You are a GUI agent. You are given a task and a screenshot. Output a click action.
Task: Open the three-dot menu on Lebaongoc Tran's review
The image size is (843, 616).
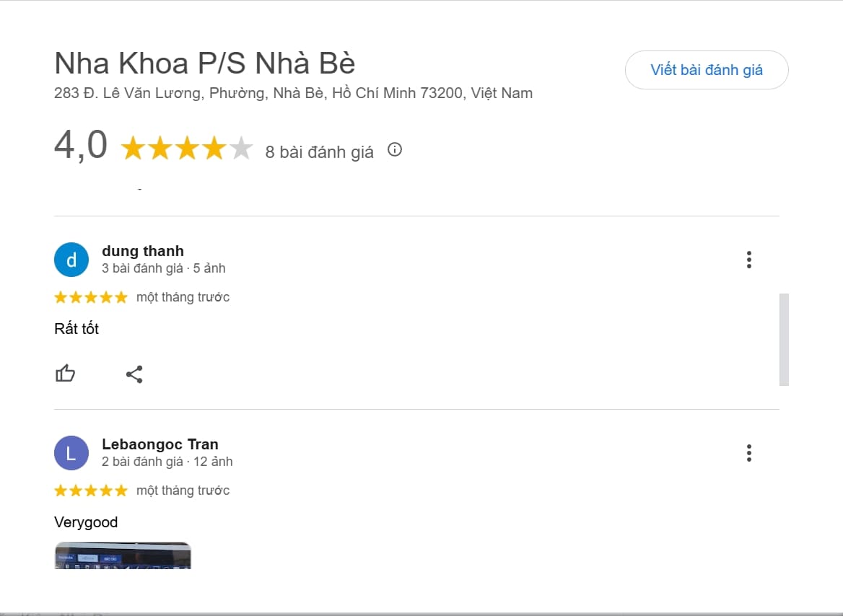tap(748, 452)
